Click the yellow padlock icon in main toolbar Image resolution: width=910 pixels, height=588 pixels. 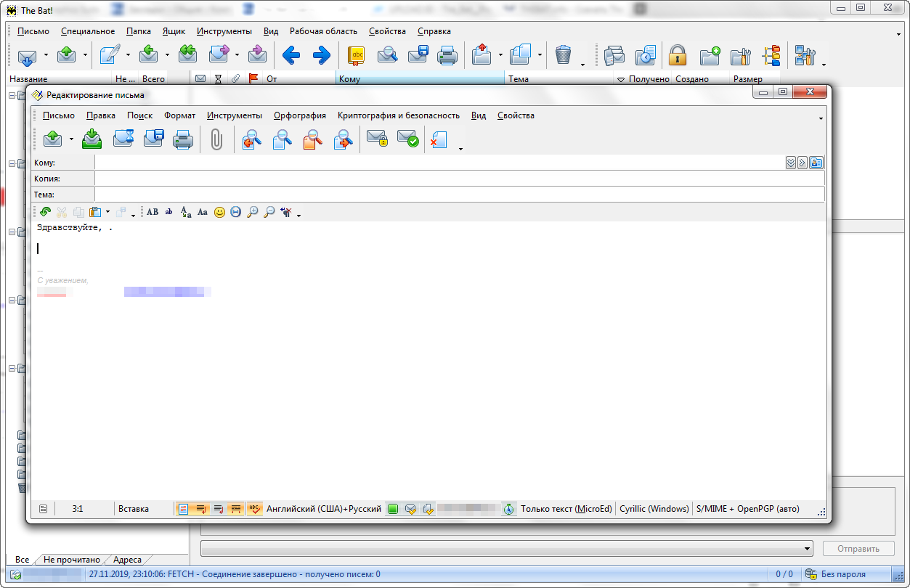point(677,55)
